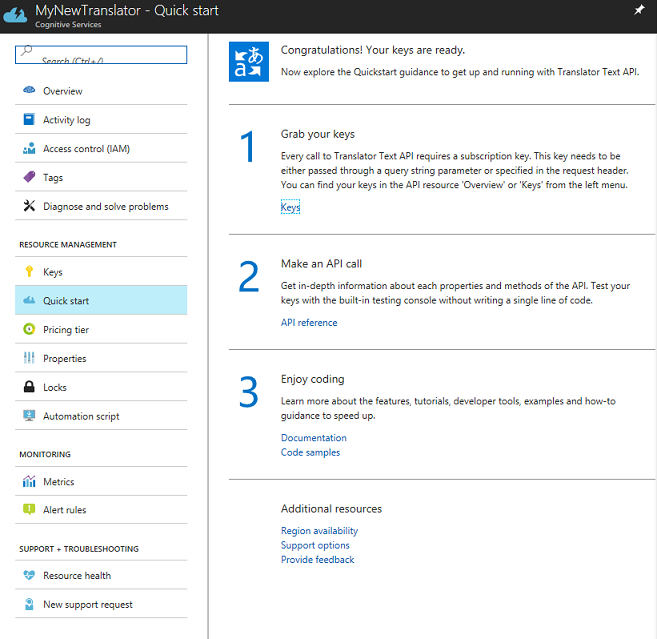Viewport: 657px width, 639px height.
Task: Click the Region availability link
Action: pyautogui.click(x=319, y=531)
